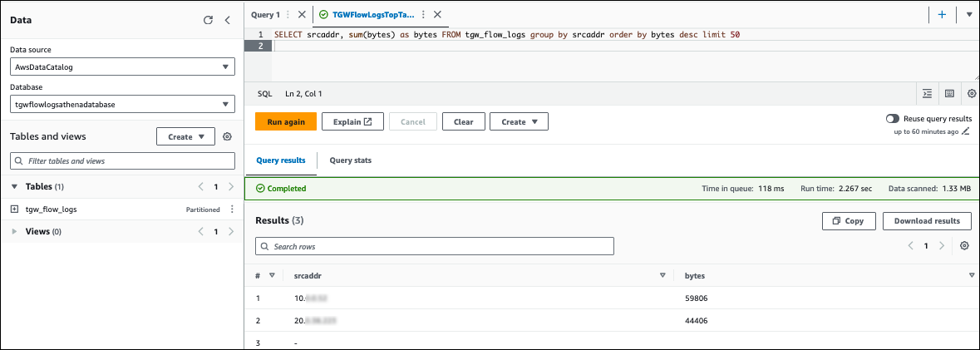Click Download results
The width and height of the screenshot is (980, 350).
click(x=927, y=221)
